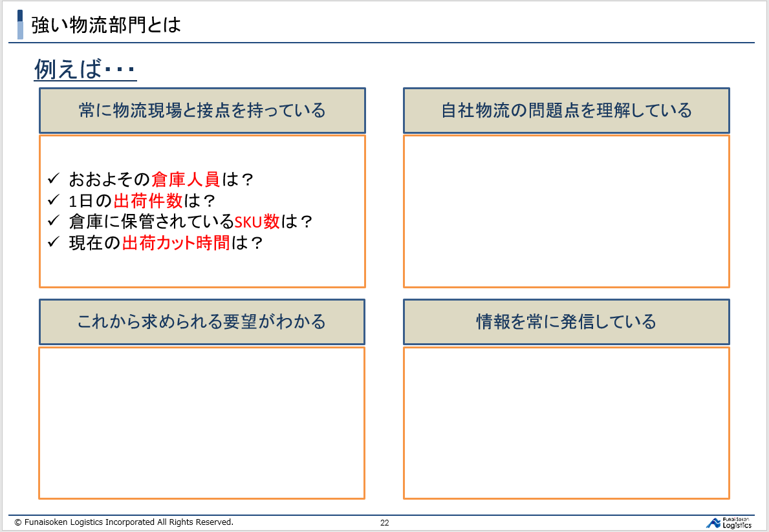The width and height of the screenshot is (769, 532).
Task: Click the underlined 例えば･･･ heading
Action: (x=85, y=69)
